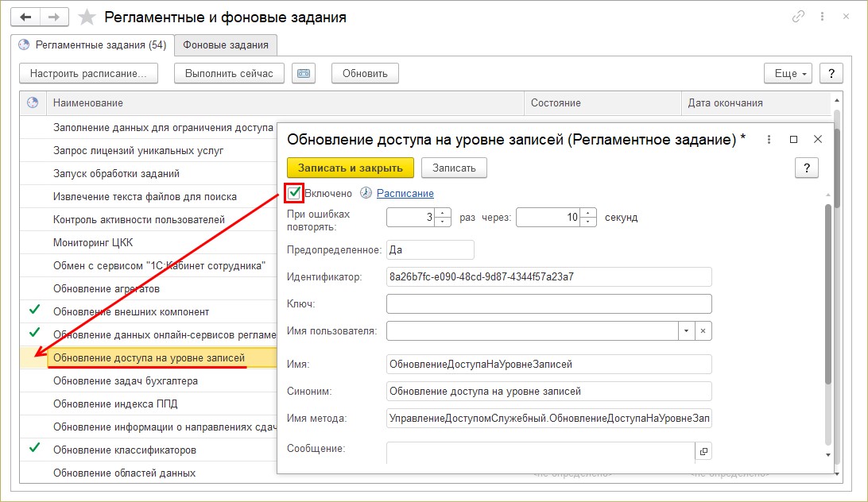Screen dimensions: 868x502
Task: Click the Предопределенное field showing Да
Action: coord(430,249)
